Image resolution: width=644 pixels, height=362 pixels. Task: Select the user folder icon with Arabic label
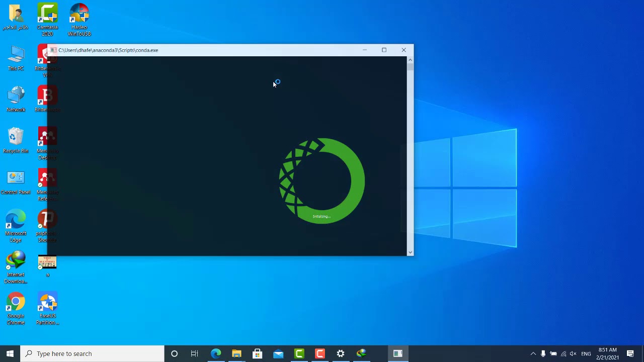(16, 17)
